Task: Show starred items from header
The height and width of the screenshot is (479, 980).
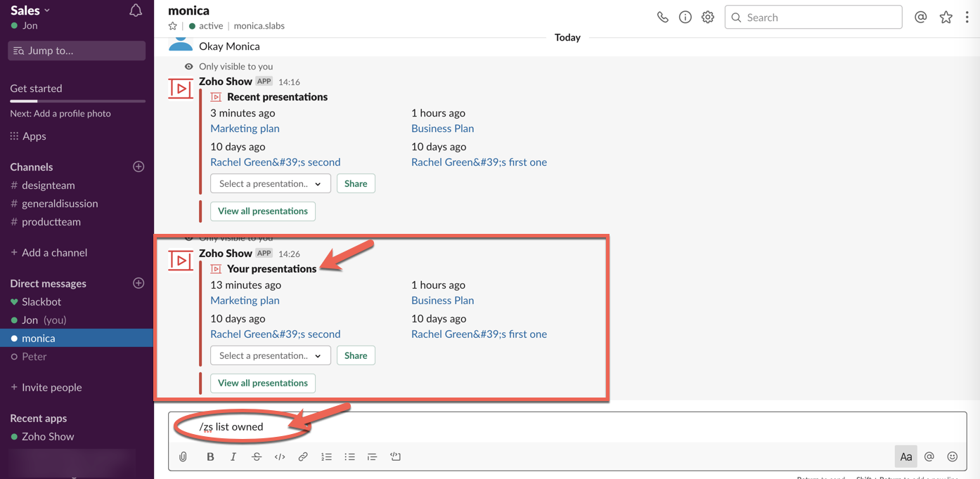Action: tap(946, 18)
